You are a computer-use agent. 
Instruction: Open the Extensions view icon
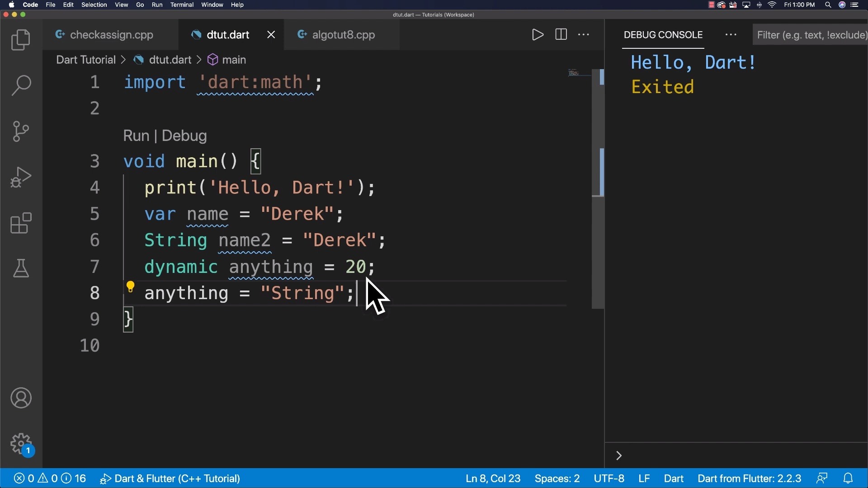[21, 223]
